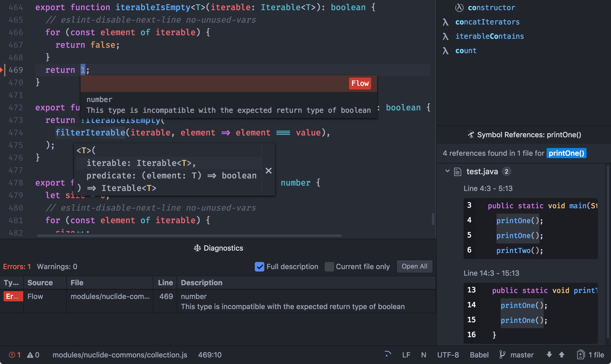Open the LF line ending selector
The image size is (611, 364).
[406, 355]
